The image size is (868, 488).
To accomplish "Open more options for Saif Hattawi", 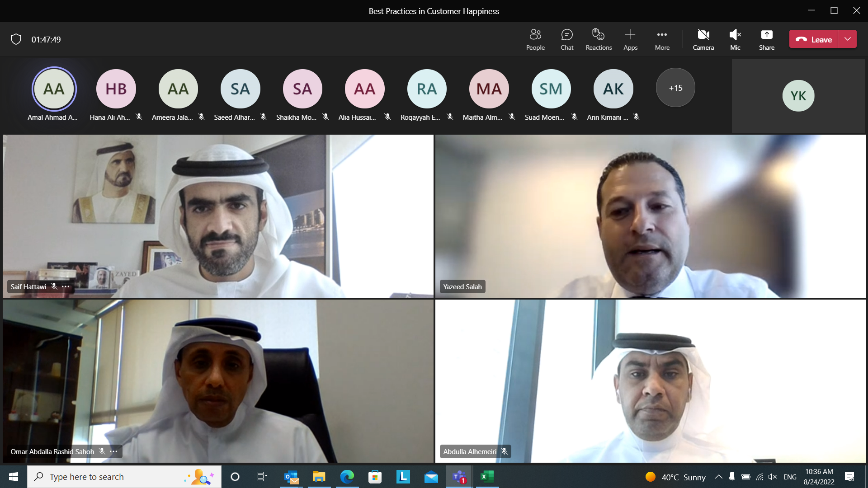I will (66, 286).
